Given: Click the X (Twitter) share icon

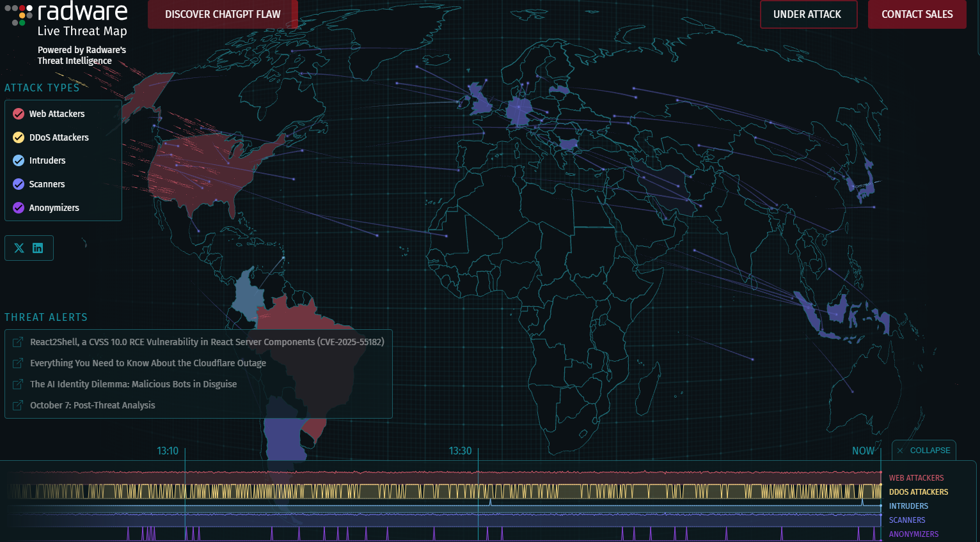Looking at the screenshot, I should point(19,248).
